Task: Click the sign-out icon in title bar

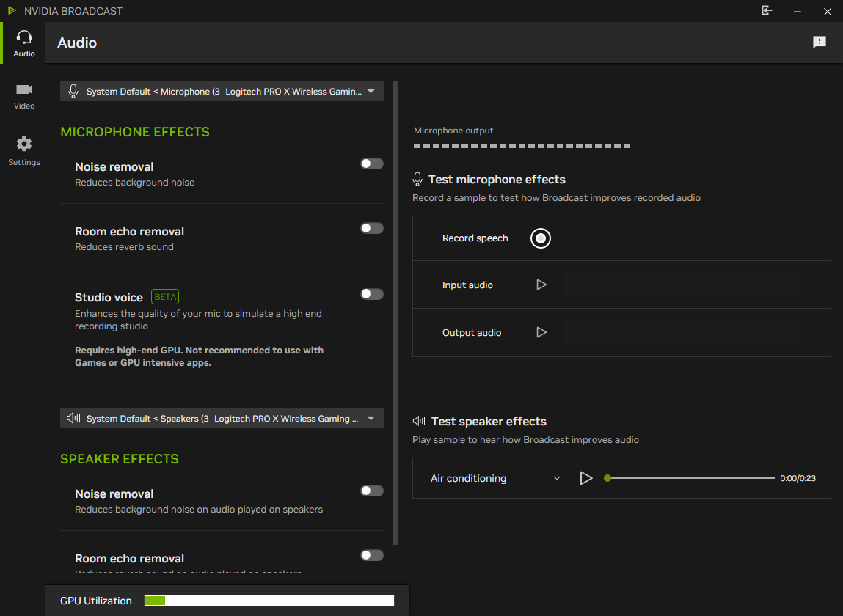Action: [767, 11]
